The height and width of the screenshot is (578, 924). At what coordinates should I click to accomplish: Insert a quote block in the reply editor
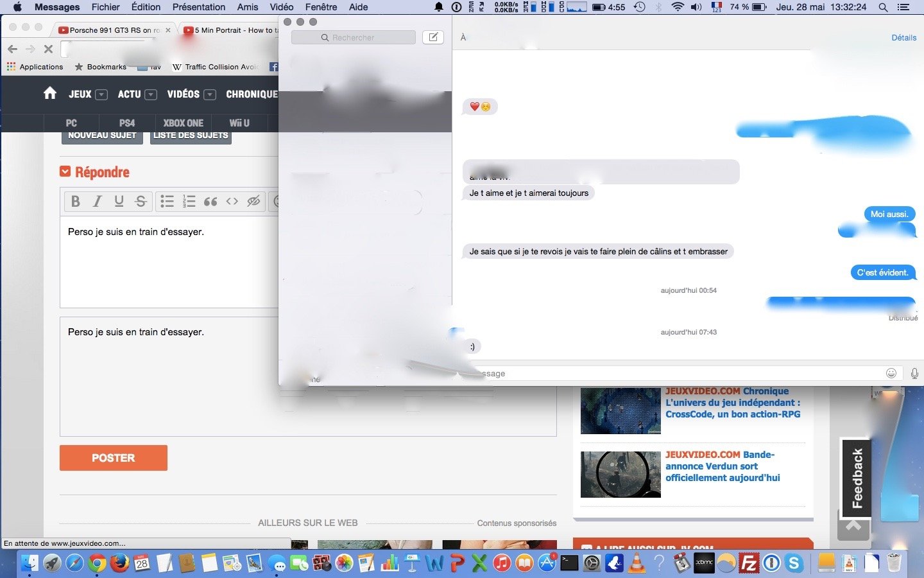click(210, 202)
